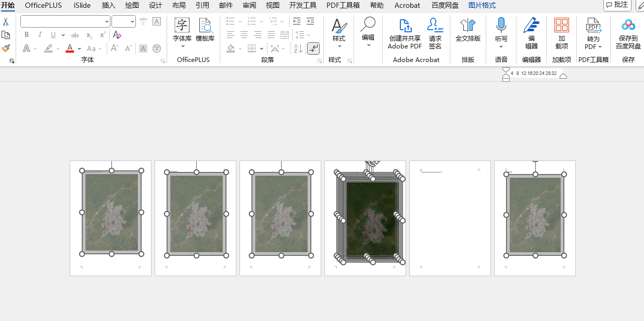
Task: Click the Text Effects icon
Action: click(x=27, y=48)
